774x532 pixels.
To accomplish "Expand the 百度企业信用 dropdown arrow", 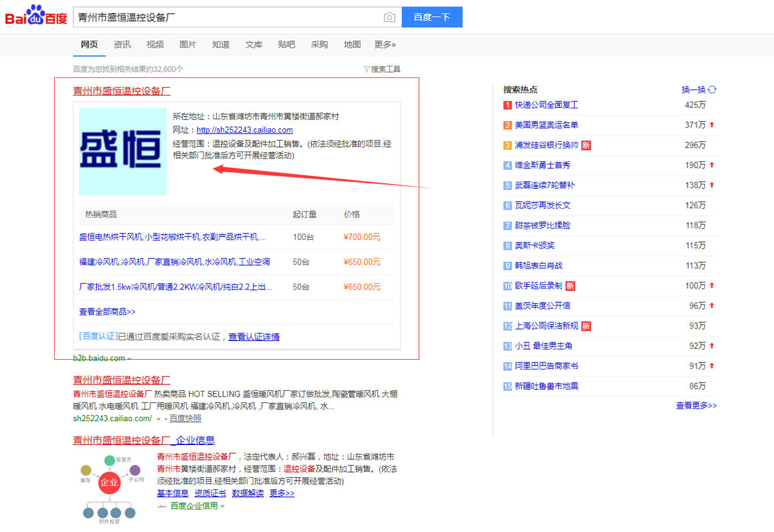I will [x=223, y=507].
